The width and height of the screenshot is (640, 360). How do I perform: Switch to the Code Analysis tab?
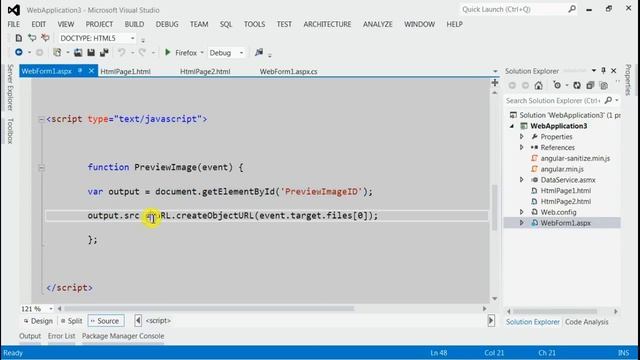point(587,322)
